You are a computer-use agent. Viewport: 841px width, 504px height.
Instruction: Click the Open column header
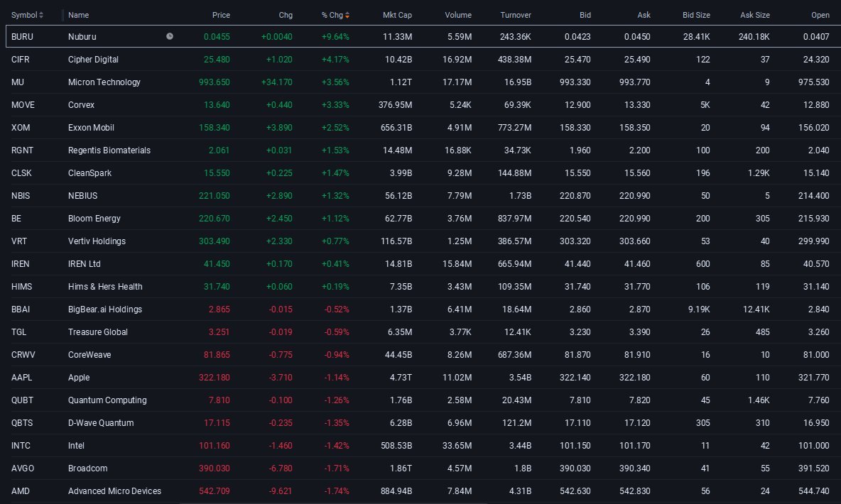tap(820, 15)
